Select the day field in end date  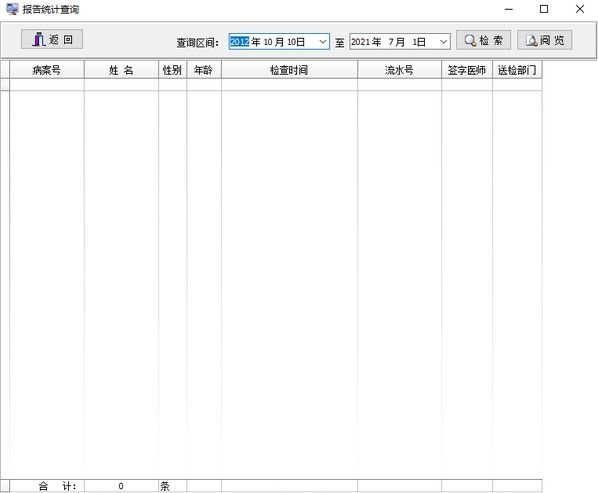tap(415, 42)
